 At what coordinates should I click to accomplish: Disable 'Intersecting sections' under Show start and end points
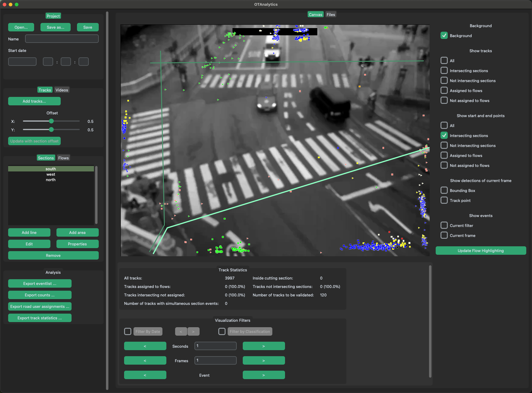444,135
